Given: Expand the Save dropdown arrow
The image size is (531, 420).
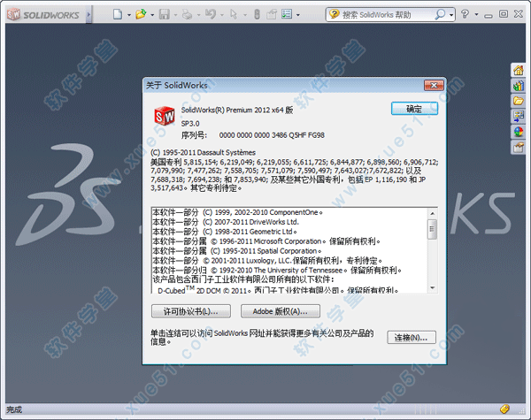Looking at the screenshot, I should coord(175,15).
